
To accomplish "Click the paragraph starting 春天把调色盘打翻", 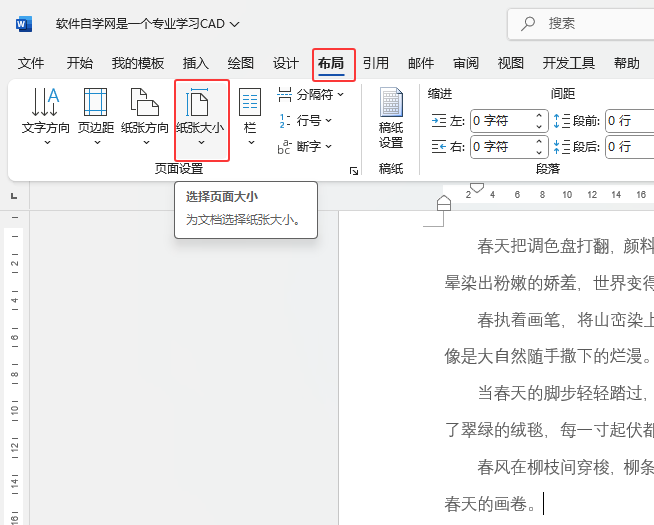I will click(x=566, y=246).
